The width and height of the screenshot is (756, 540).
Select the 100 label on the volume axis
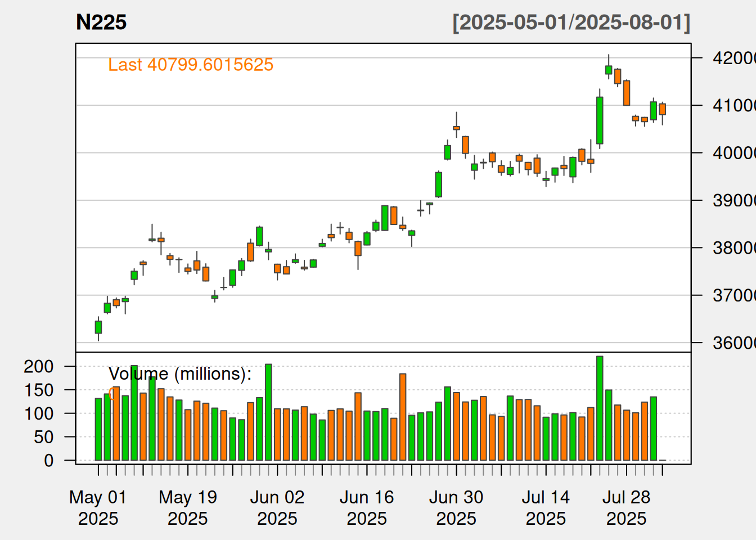pyautogui.click(x=39, y=413)
